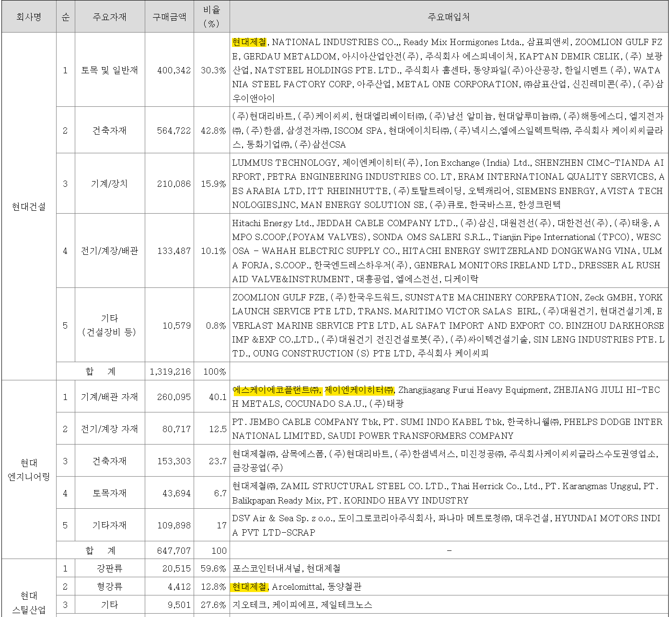Click purchase amount 400,342
Screen dimensions: 672x617
(174, 70)
